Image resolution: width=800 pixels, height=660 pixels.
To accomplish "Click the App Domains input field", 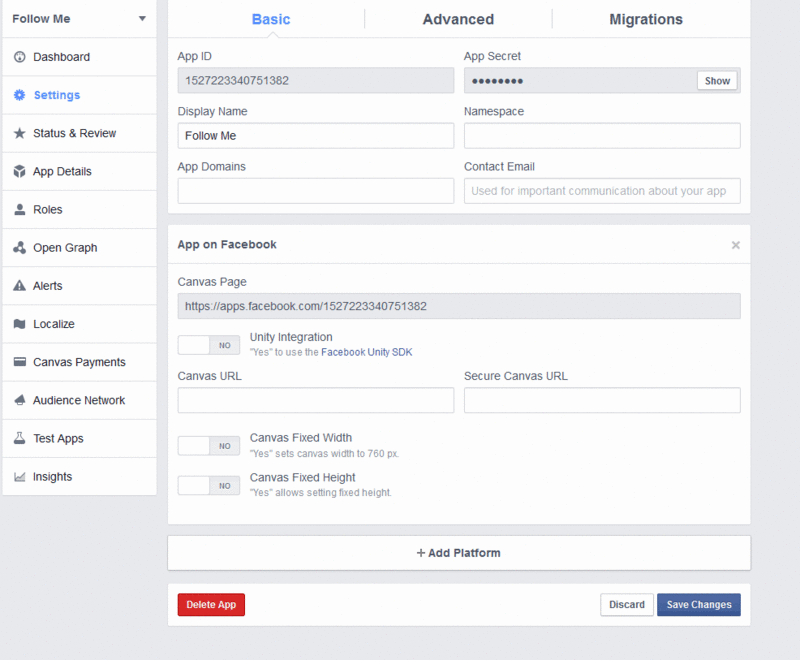I will (316, 191).
